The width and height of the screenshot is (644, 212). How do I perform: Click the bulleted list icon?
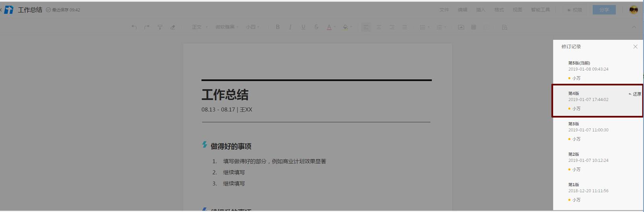(x=422, y=27)
